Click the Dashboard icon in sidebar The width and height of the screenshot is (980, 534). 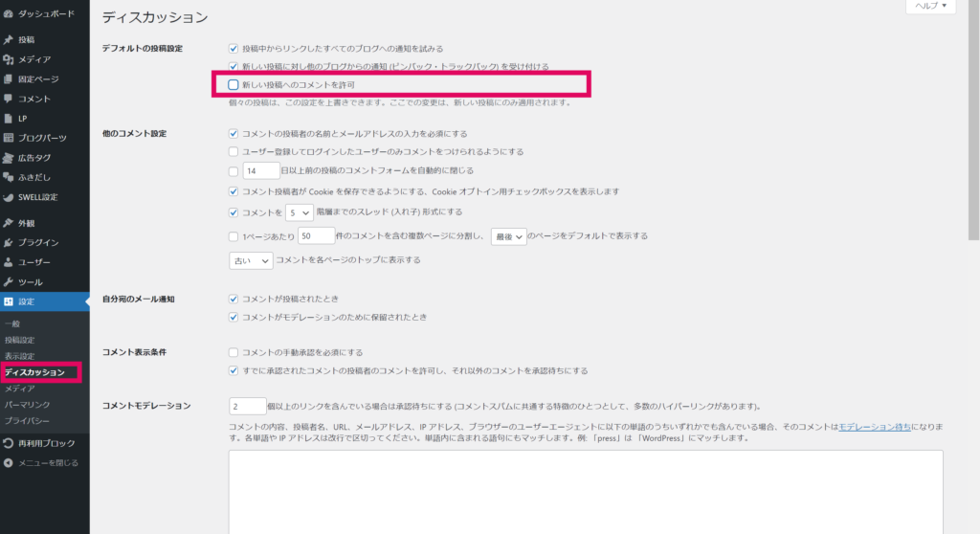pyautogui.click(x=9, y=14)
